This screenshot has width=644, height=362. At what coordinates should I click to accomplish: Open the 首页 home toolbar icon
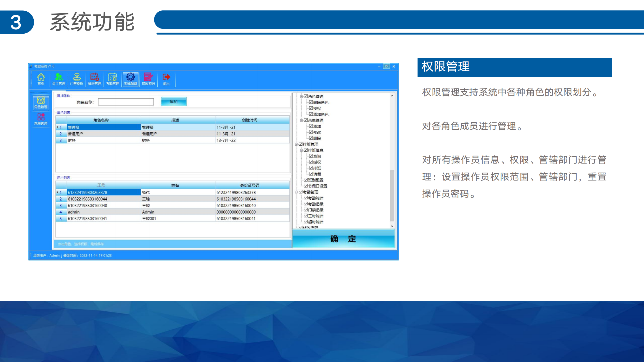41,79
